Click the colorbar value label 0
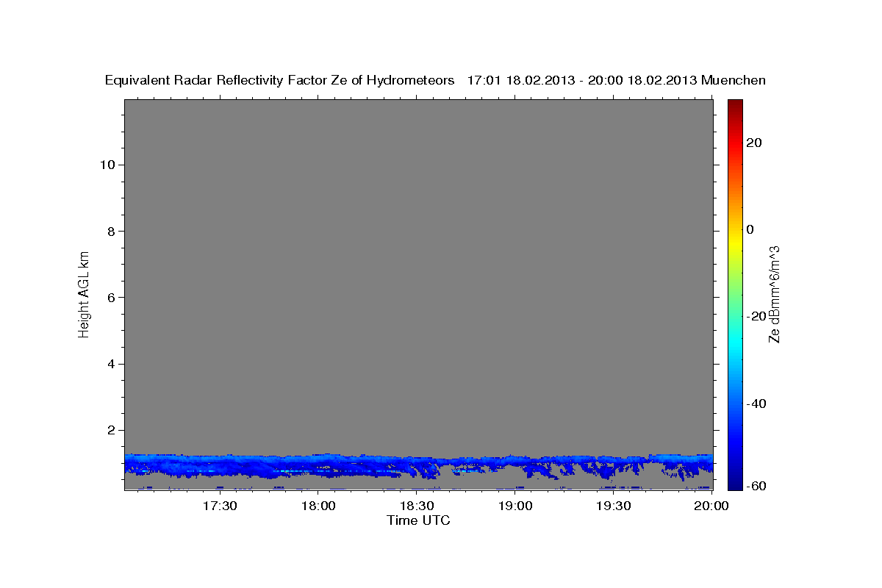Image resolution: width=882 pixels, height=588 pixels. click(750, 229)
